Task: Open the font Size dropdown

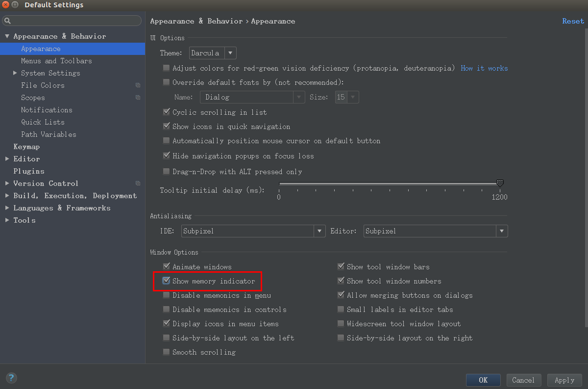Action: tap(347, 97)
